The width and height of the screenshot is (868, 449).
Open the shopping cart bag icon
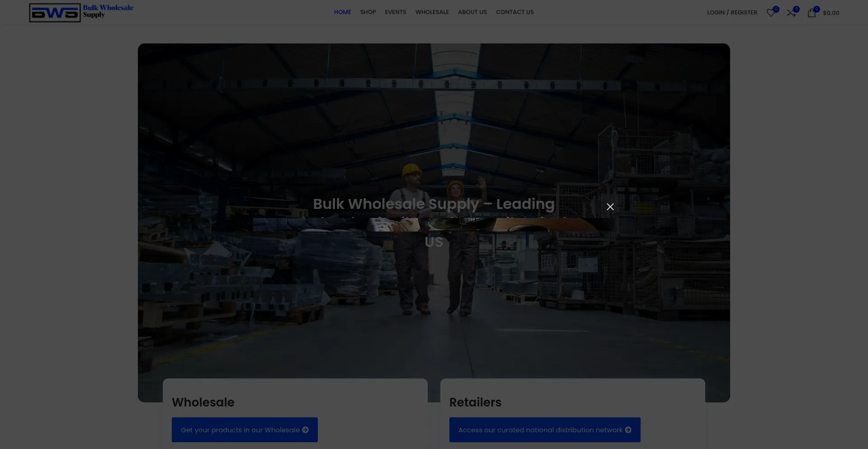[x=811, y=13]
